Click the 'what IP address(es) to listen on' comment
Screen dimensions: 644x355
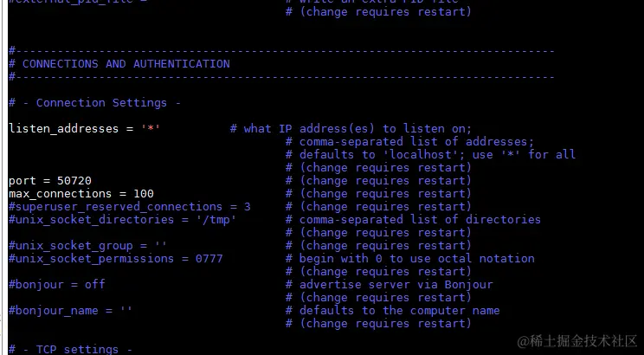click(357, 129)
